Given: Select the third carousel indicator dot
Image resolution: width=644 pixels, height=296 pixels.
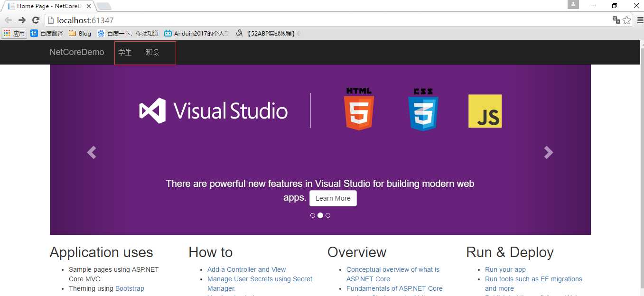Looking at the screenshot, I should (x=328, y=215).
